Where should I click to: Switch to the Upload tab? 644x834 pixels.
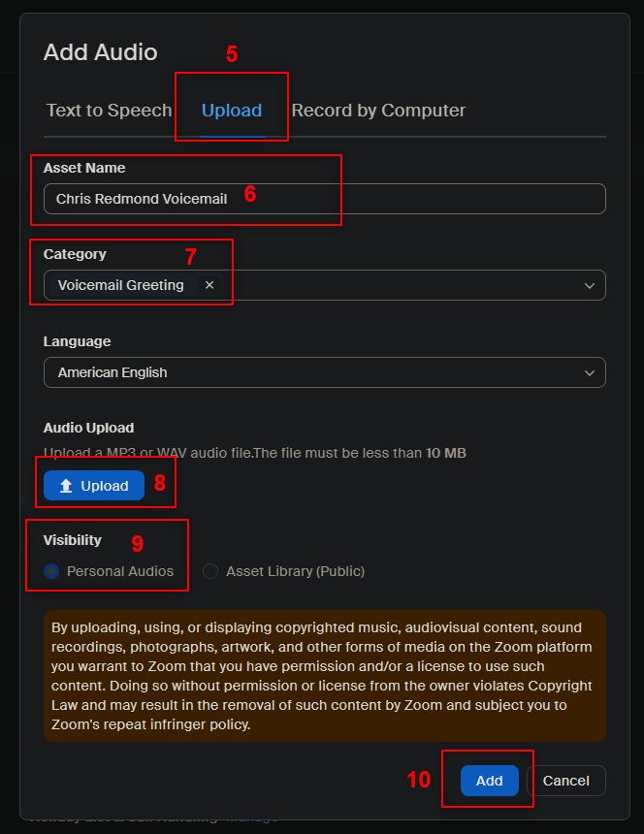(x=232, y=111)
